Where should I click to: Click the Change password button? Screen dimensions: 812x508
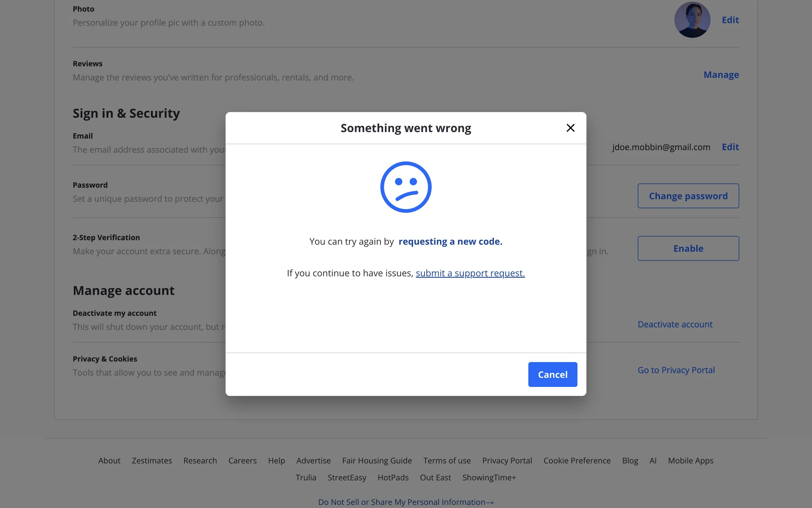(688, 196)
